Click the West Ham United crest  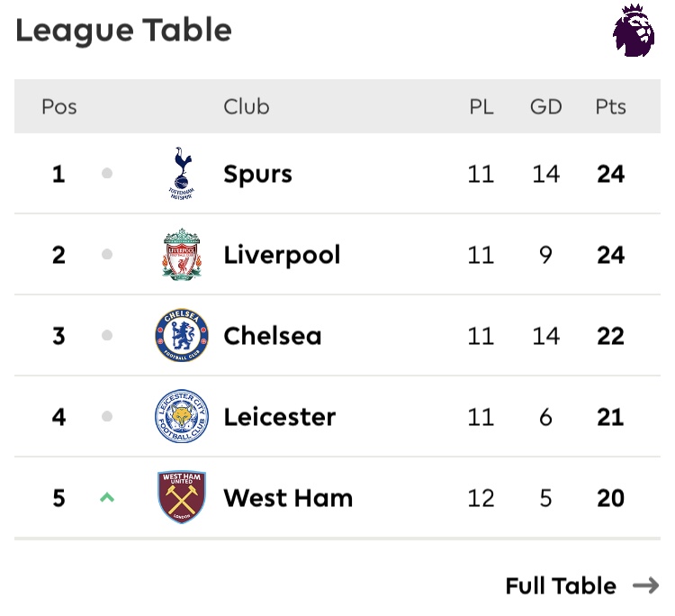coord(182,497)
